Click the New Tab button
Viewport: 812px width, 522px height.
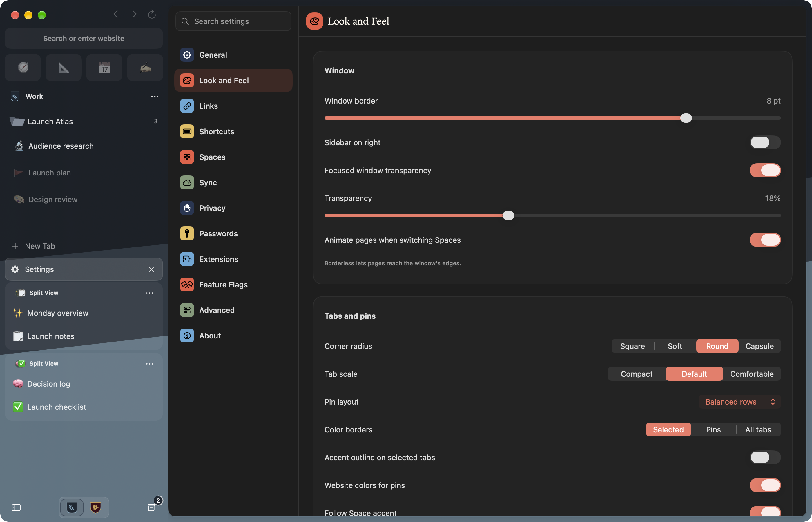[84, 246]
